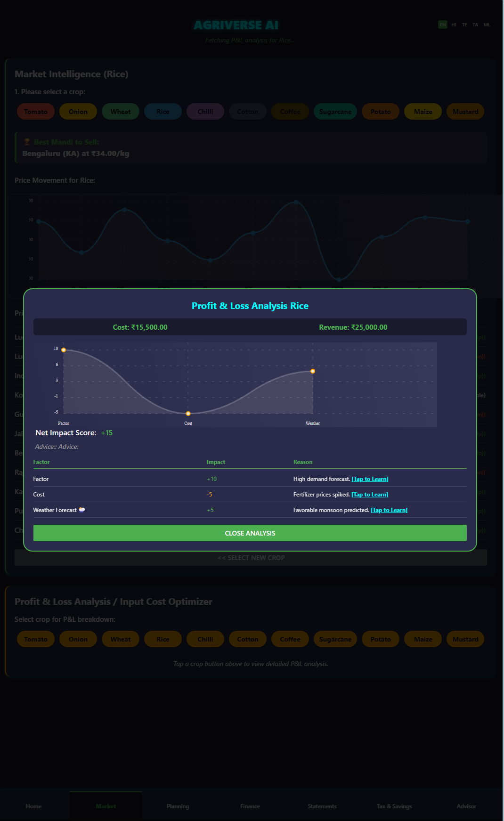This screenshot has height=821, width=504.
Task: Choose Cotton in Input Cost Optimizer section
Action: pyautogui.click(x=248, y=639)
